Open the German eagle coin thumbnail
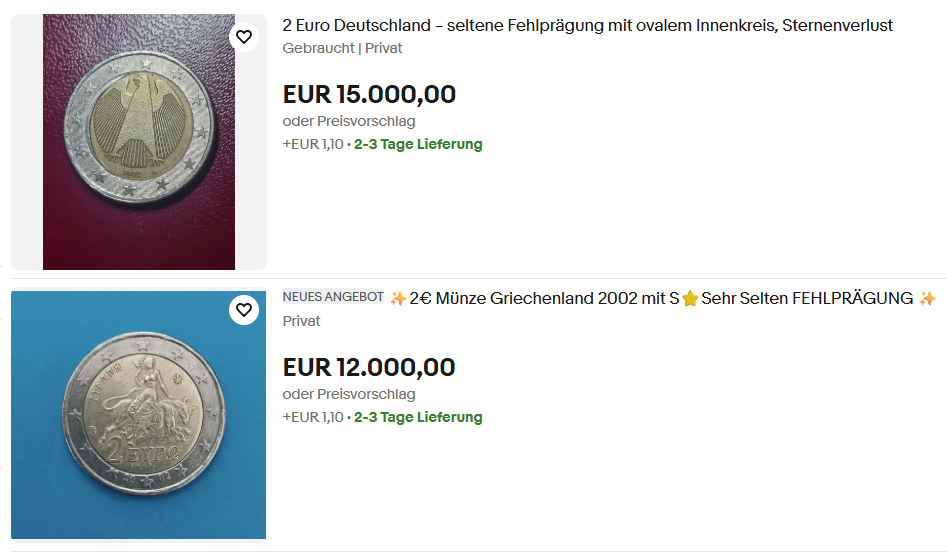 pos(139,142)
